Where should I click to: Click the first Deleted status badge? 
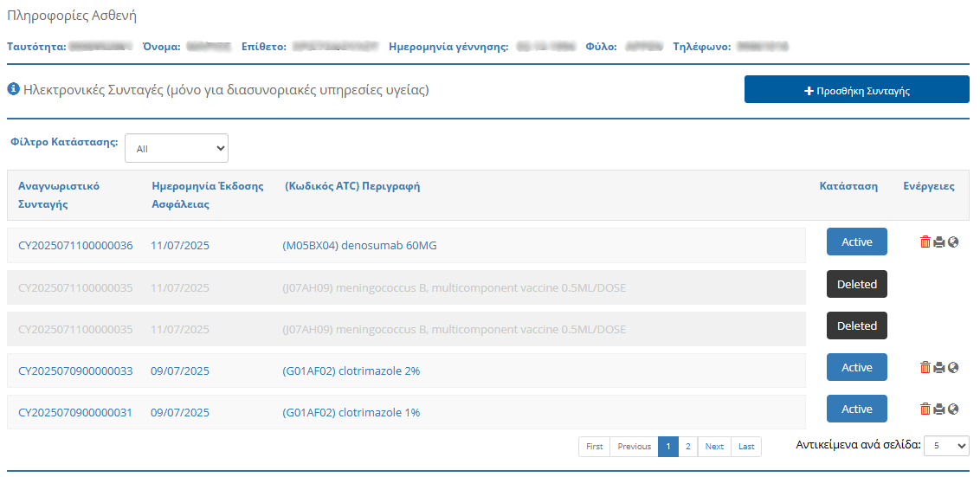pos(856,284)
